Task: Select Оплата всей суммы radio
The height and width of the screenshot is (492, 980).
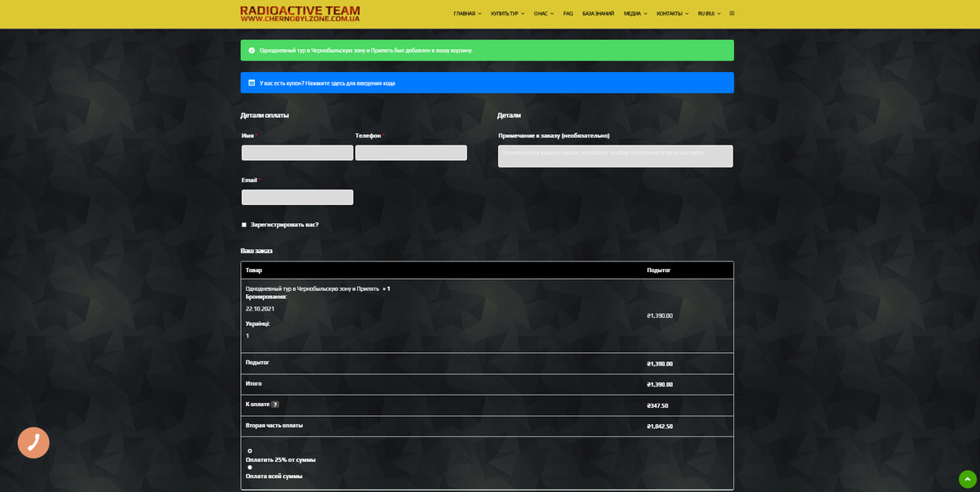Action: tap(250, 467)
